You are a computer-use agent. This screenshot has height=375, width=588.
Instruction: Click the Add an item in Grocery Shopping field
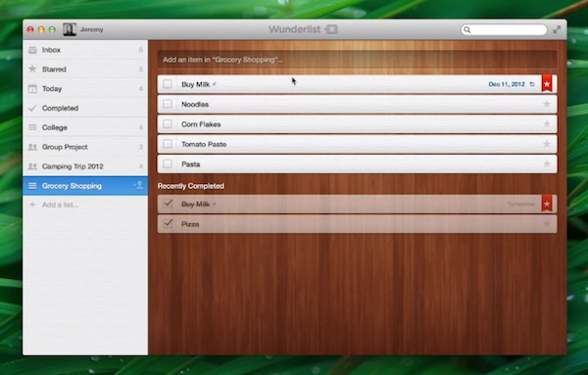(357, 60)
